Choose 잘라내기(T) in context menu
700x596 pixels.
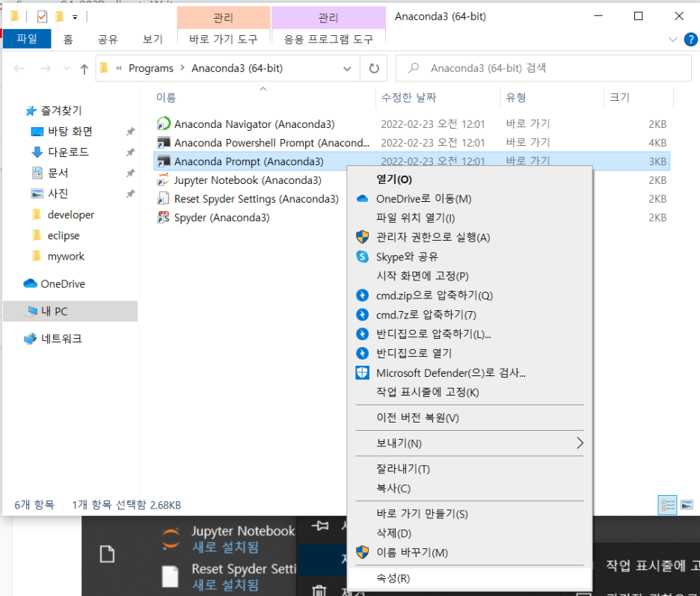[470, 469]
